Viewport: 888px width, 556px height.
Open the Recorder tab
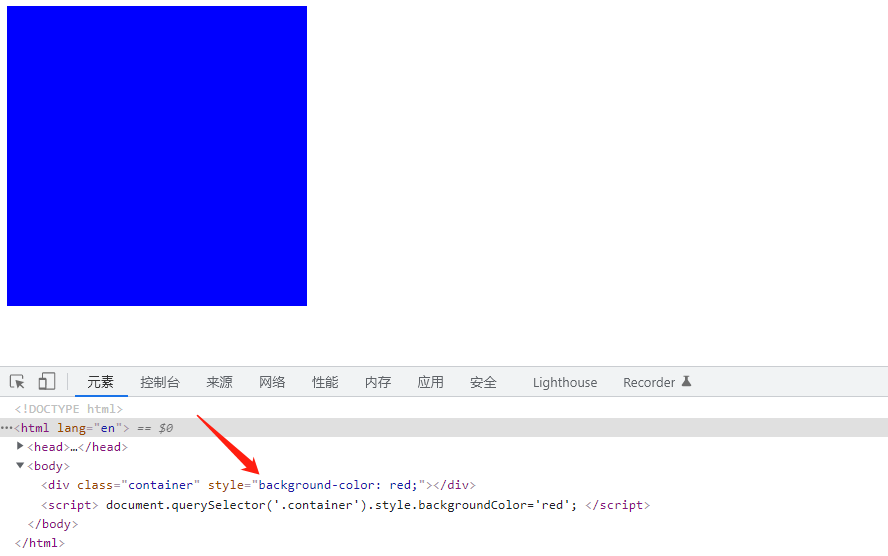coord(649,383)
